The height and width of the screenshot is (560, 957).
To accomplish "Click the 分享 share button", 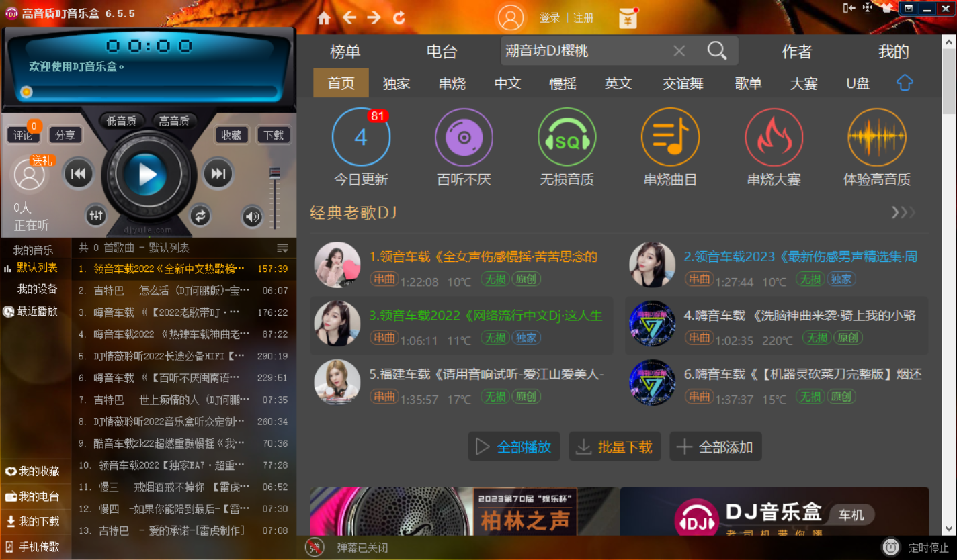I will point(65,135).
